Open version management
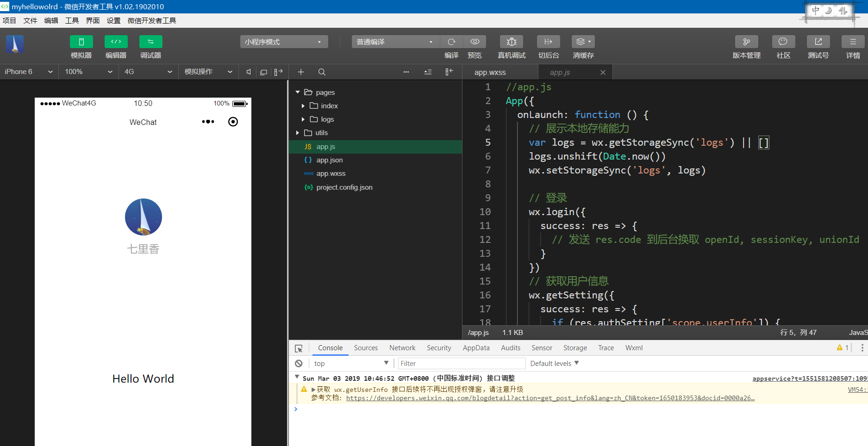 click(x=747, y=42)
